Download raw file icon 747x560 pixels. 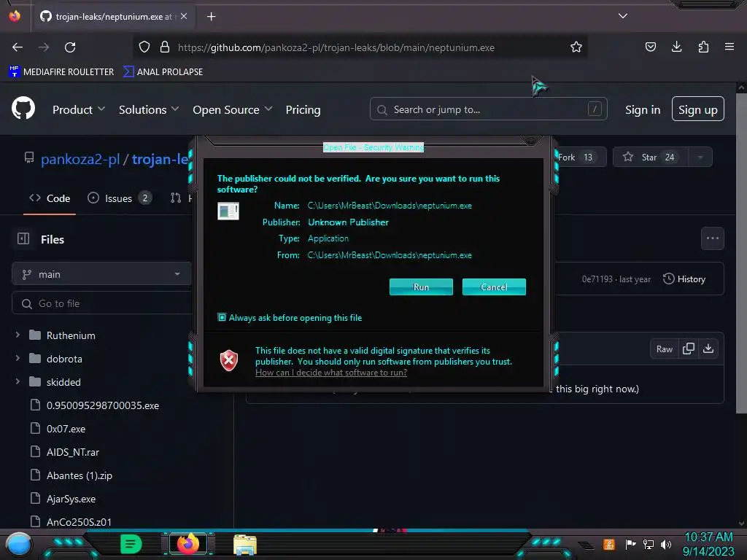pos(708,349)
